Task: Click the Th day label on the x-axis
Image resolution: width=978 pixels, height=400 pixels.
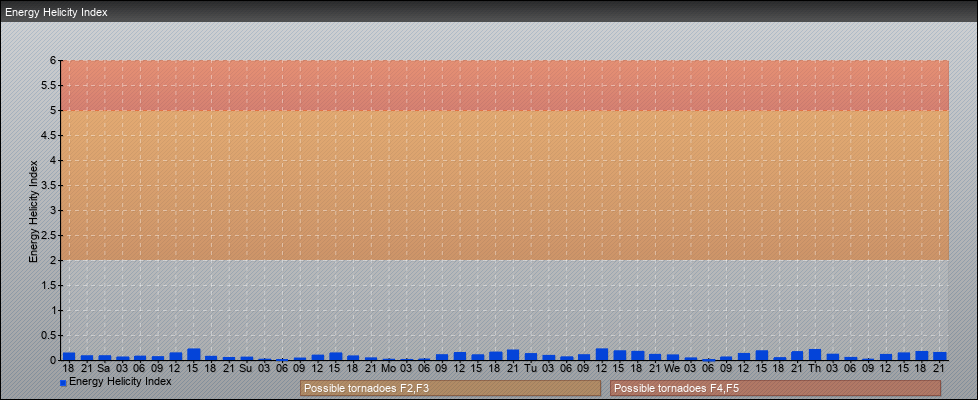Action: pos(815,368)
